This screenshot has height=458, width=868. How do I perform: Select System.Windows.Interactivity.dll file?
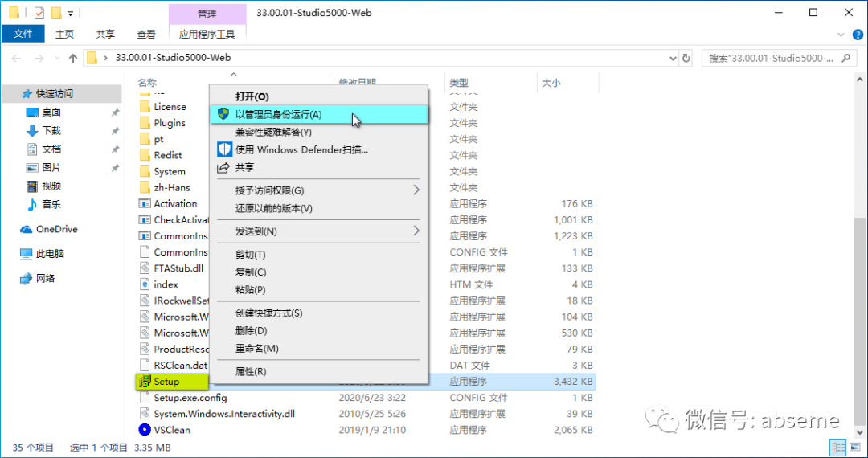224,414
